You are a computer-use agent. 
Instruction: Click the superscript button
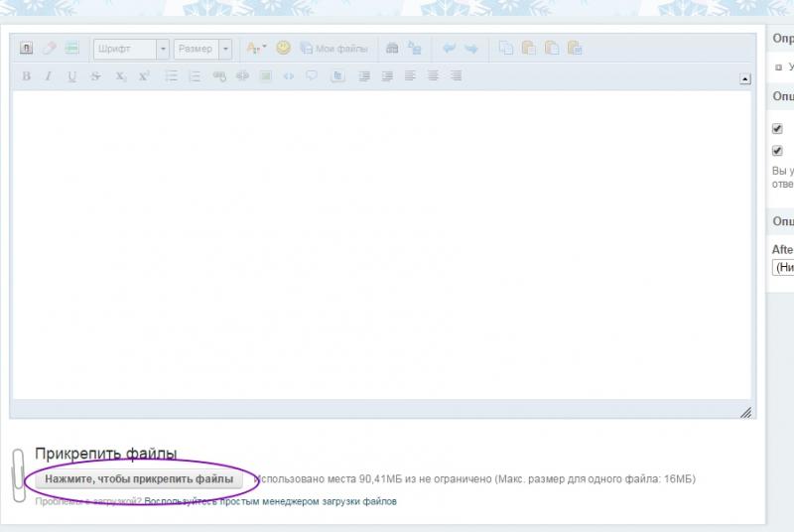[x=144, y=75]
